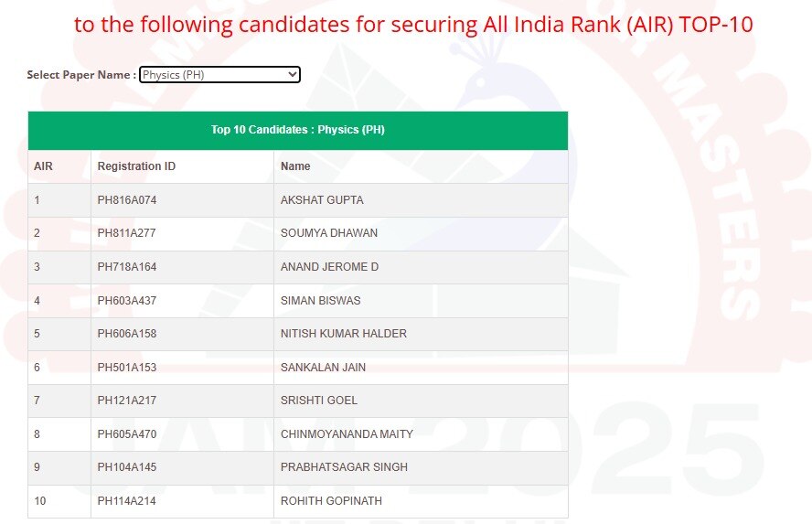
Task: Open the Select Paper Name dropdown
Action: coord(219,75)
